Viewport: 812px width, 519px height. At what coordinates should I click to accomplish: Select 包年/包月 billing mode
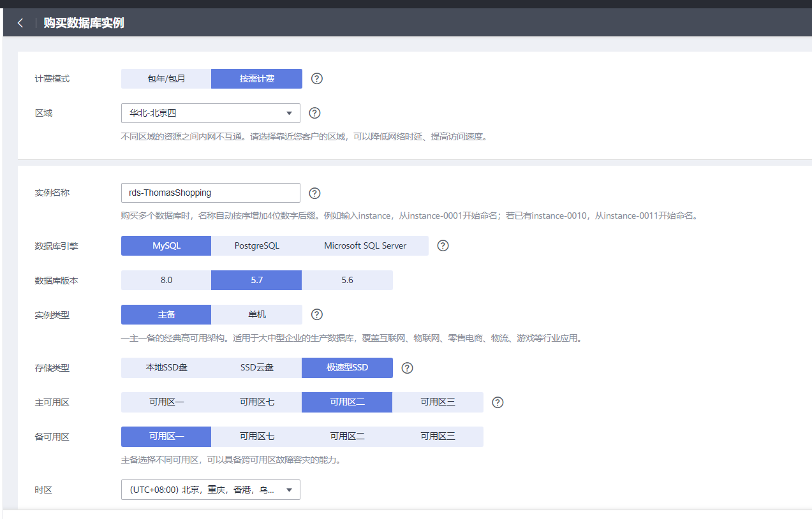(x=166, y=78)
